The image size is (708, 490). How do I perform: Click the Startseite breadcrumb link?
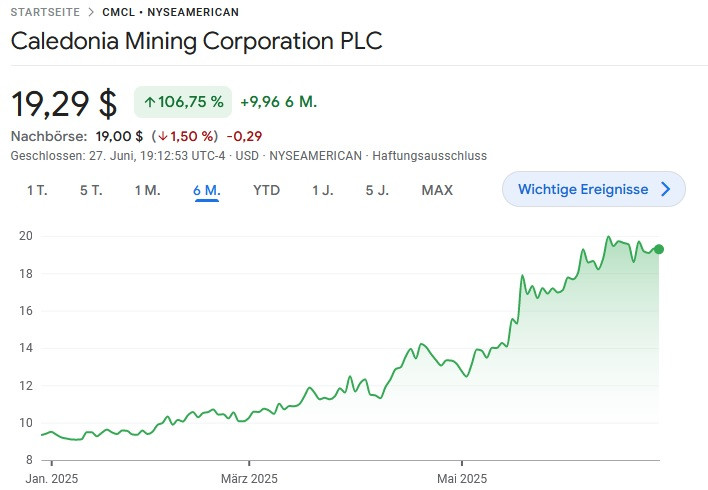click(x=45, y=12)
